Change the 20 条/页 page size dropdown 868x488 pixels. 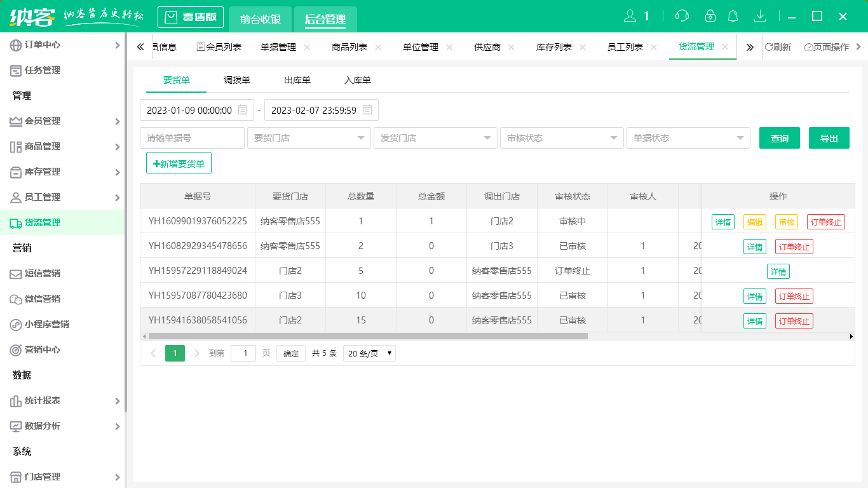pos(369,353)
